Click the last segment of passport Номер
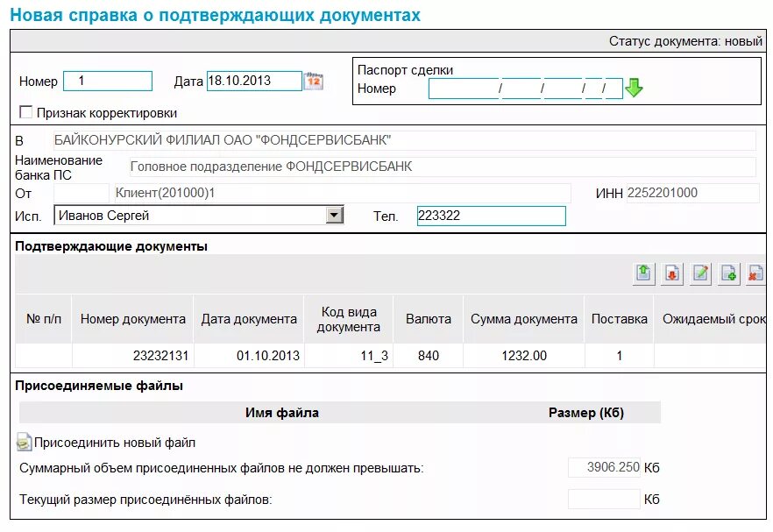The image size is (773, 532). [613, 89]
